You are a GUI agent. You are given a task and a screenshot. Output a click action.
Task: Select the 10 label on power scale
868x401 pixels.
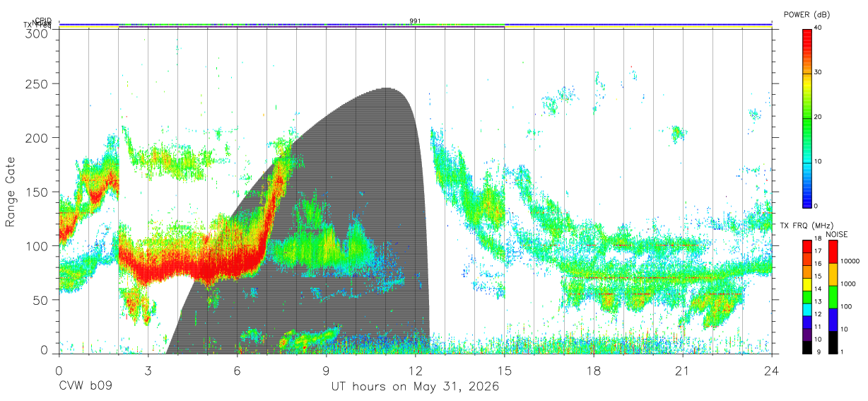click(819, 162)
